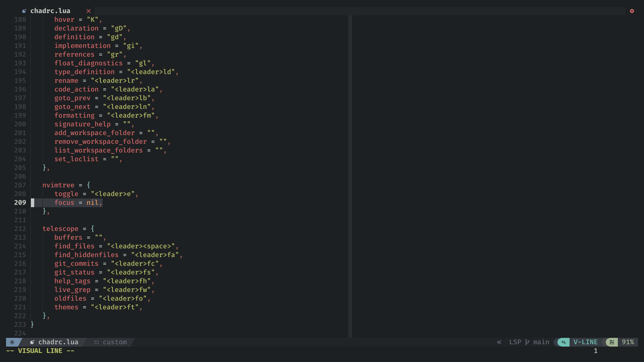This screenshot has width=644, height=362.
Task: Click the cursor count 1 below the statusline
Action: click(596, 351)
